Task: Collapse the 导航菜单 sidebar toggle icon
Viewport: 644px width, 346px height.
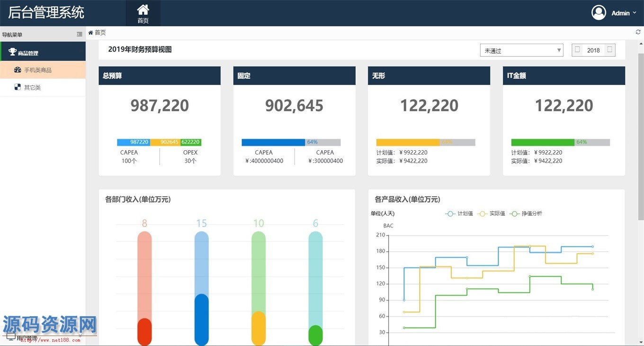Action: [80, 34]
